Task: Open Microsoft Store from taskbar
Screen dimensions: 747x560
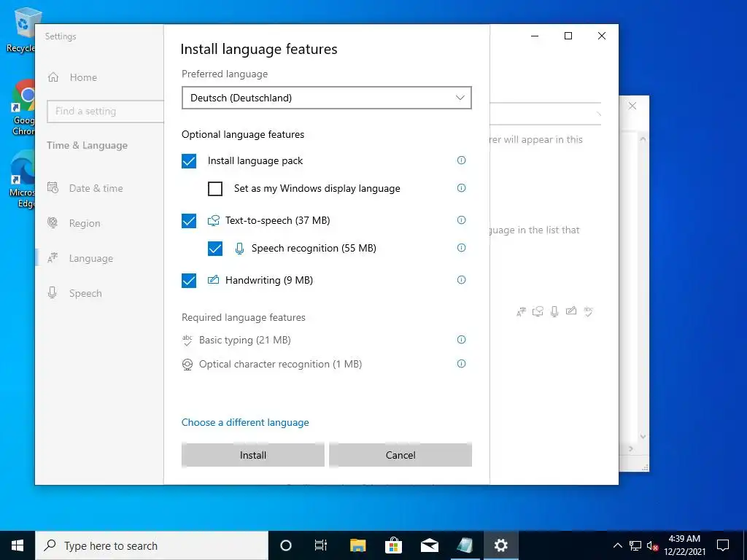Action: (x=393, y=545)
